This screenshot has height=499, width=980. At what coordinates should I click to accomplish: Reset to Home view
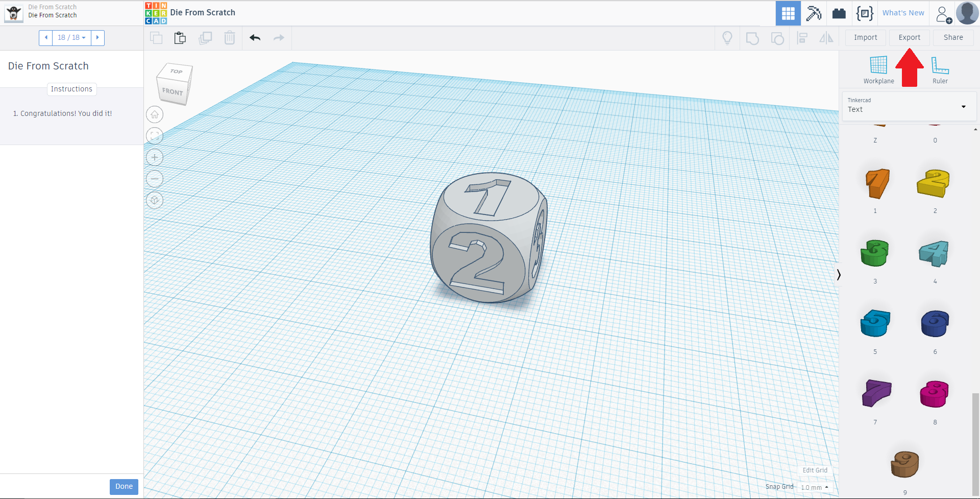[155, 114]
